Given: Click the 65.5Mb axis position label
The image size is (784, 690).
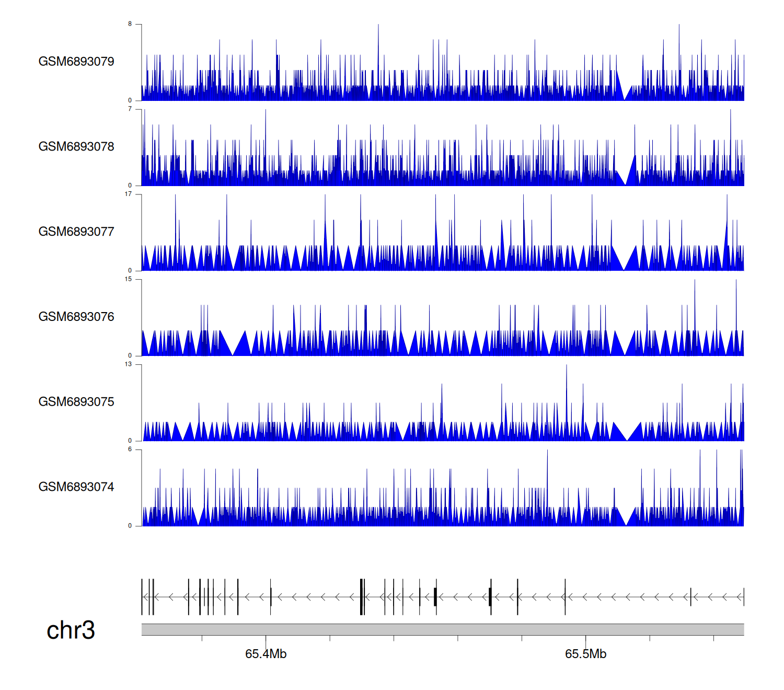Looking at the screenshot, I should pos(585,654).
